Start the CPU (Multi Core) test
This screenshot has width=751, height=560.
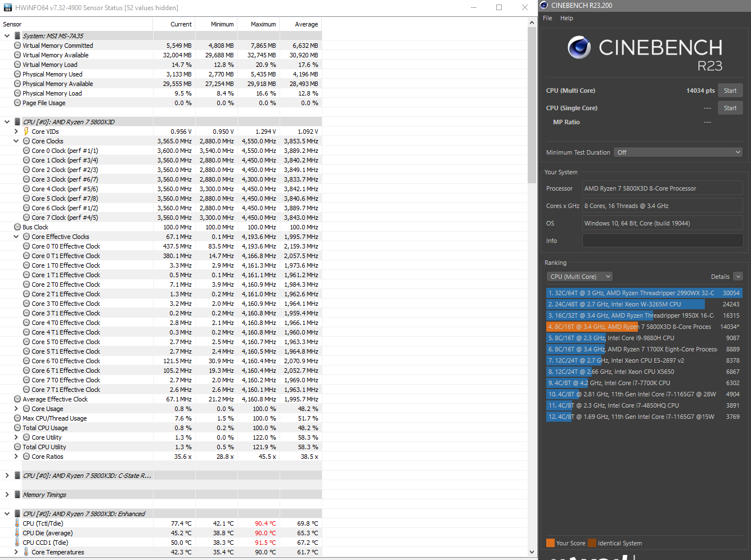point(730,91)
